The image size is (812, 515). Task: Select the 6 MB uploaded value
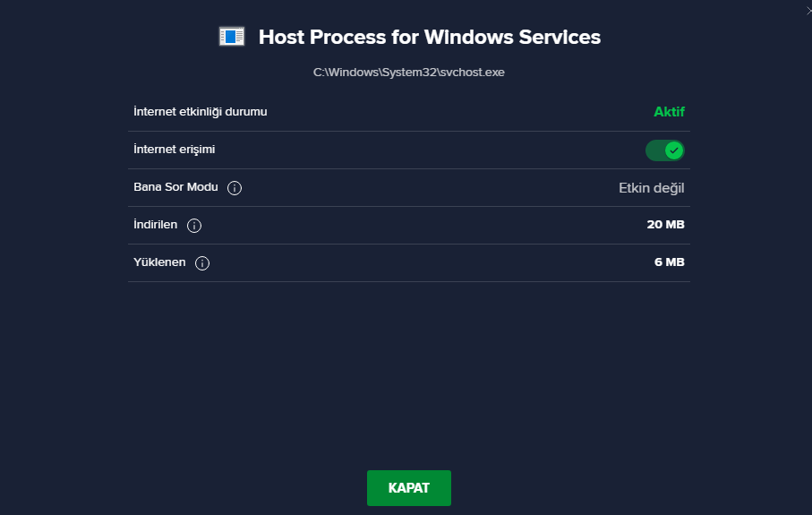670,262
